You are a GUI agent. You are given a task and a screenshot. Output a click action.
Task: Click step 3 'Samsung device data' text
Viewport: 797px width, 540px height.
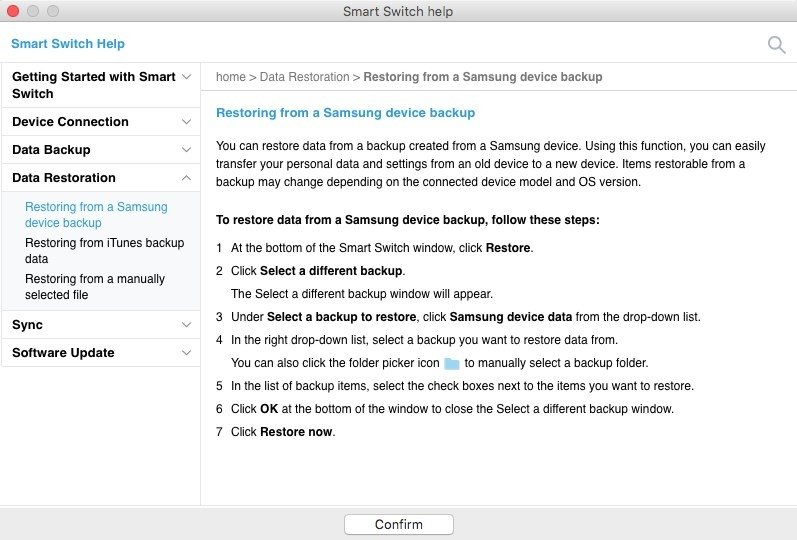[510, 317]
